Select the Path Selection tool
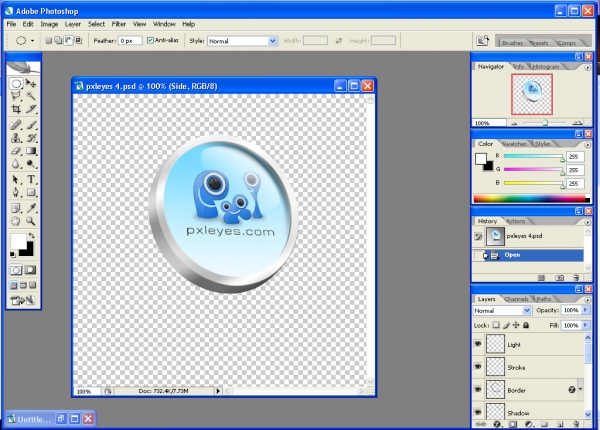Viewport: 600px width, 430px height. coord(16,179)
